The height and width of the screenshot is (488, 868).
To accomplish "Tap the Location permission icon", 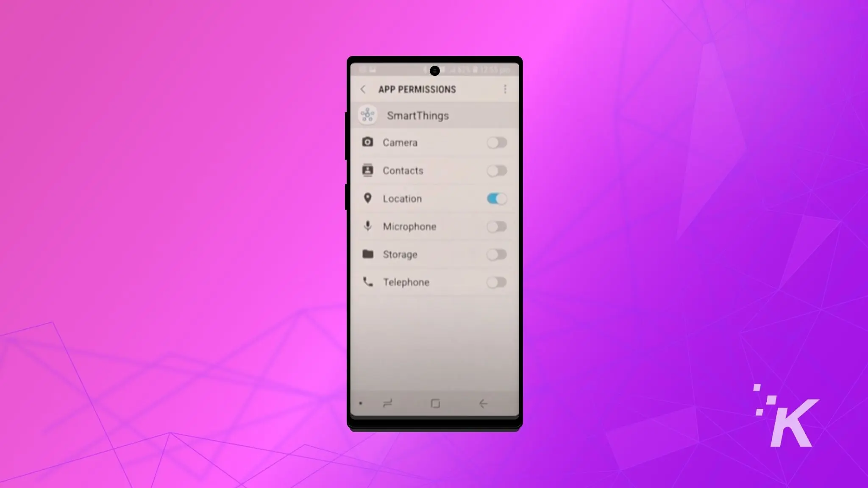I will coord(368,198).
